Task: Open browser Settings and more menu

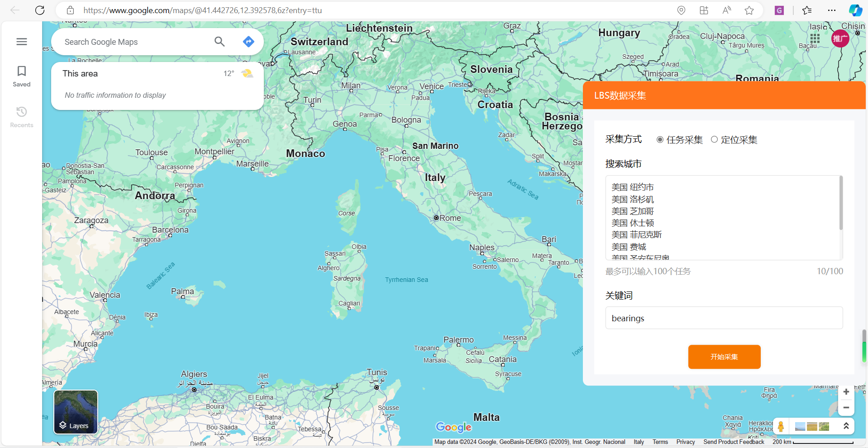Action: pos(832,10)
